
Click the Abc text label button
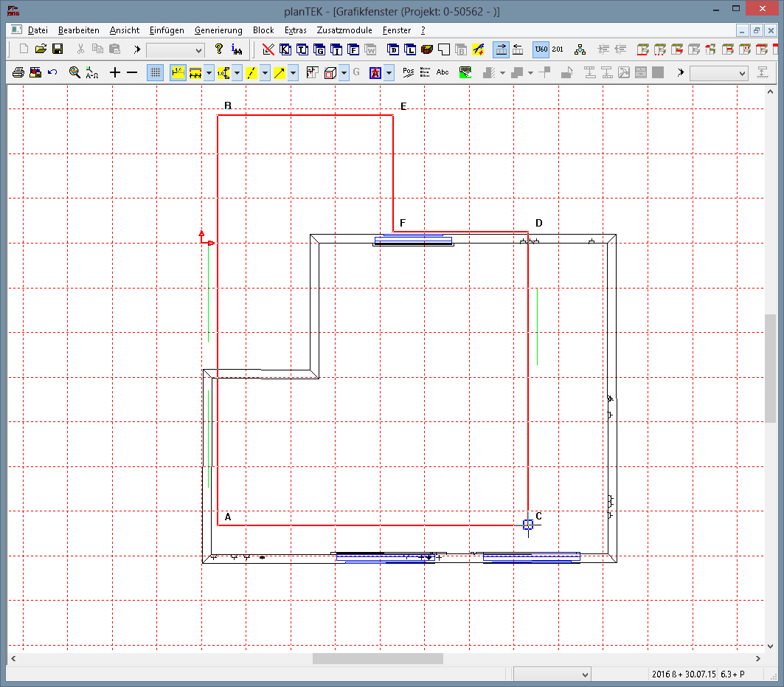coord(443,72)
